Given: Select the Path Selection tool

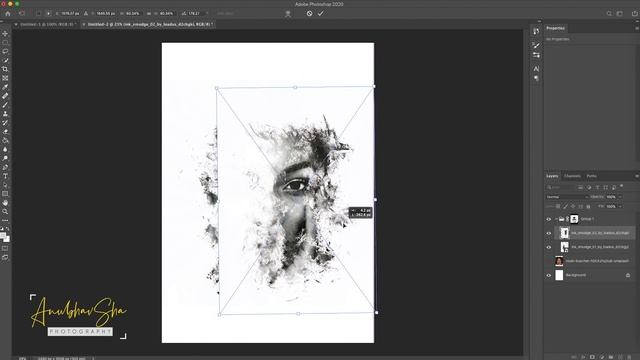Looking at the screenshot, I should click(x=5, y=185).
